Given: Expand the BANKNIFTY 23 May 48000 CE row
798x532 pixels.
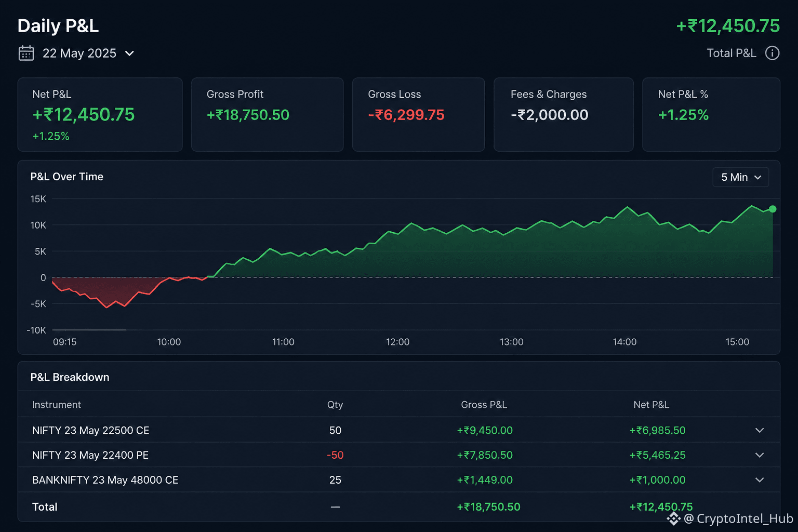Looking at the screenshot, I should 760,480.
